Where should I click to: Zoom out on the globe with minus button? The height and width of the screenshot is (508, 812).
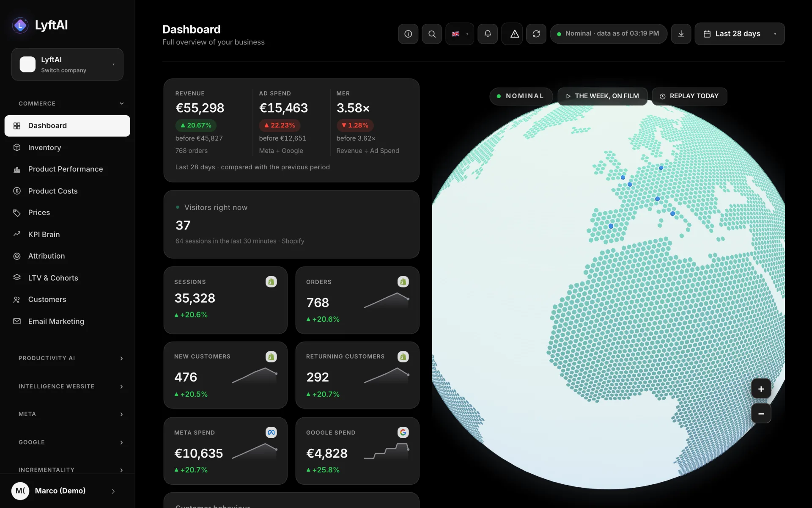point(761,414)
